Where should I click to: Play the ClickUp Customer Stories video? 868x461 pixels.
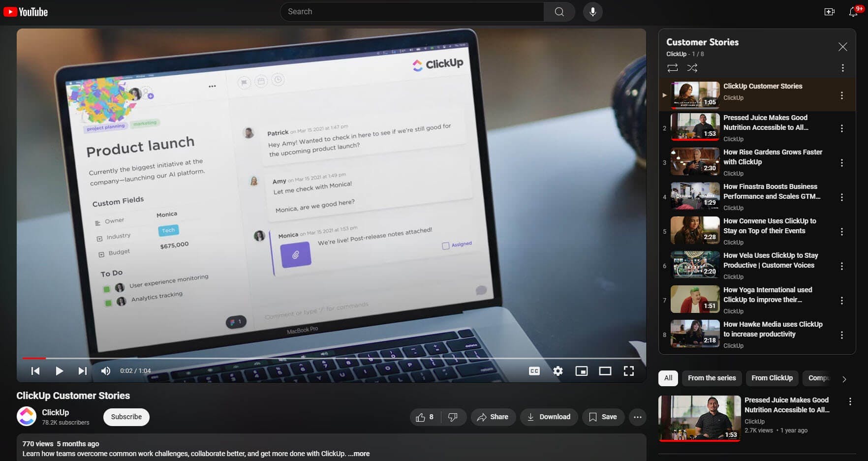(x=59, y=371)
